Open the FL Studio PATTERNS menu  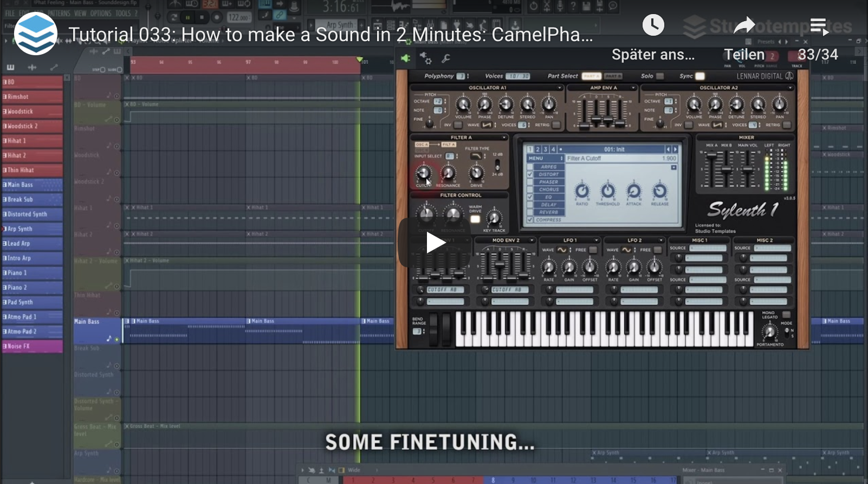coord(59,13)
